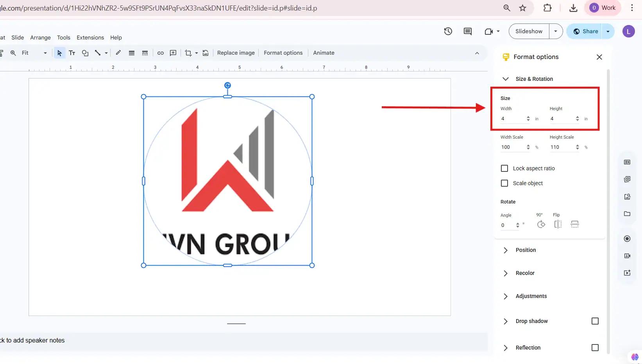The image size is (642, 364).
Task: Enable Lock aspect ratio checkbox
Action: pyautogui.click(x=504, y=168)
